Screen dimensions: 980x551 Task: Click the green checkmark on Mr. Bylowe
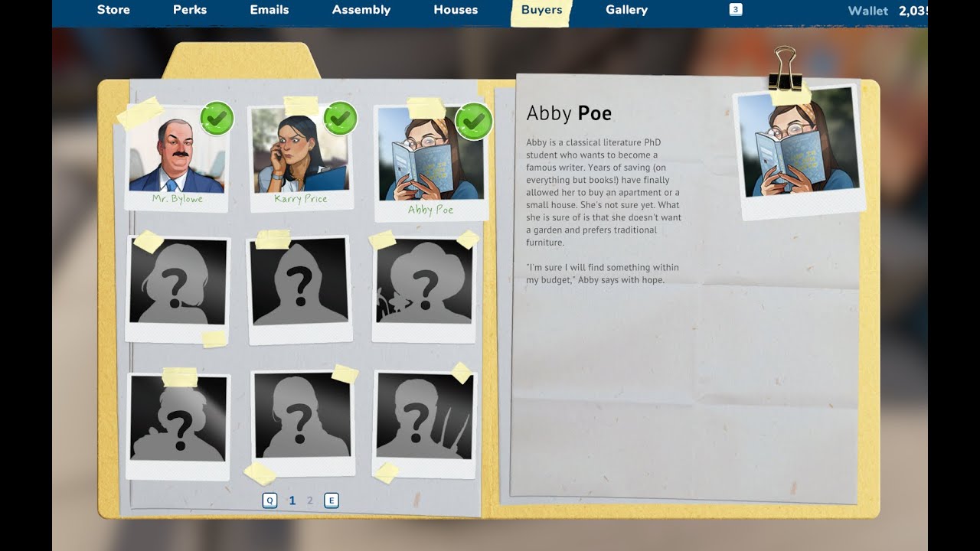pos(217,119)
